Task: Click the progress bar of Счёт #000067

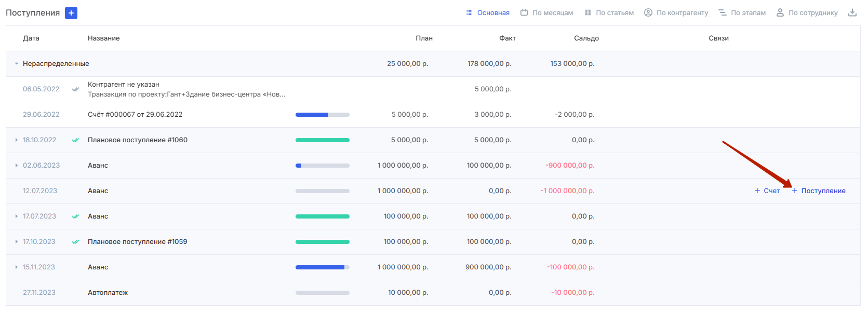Action: (323, 115)
